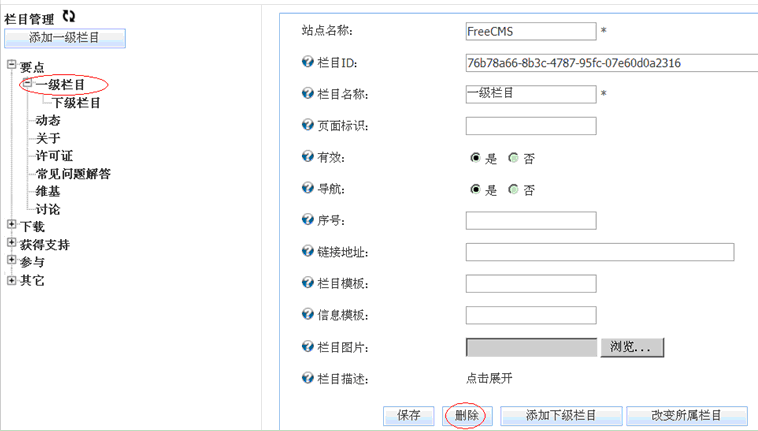758x431 pixels.
Task: Click the 浏览 button
Action: [632, 347]
